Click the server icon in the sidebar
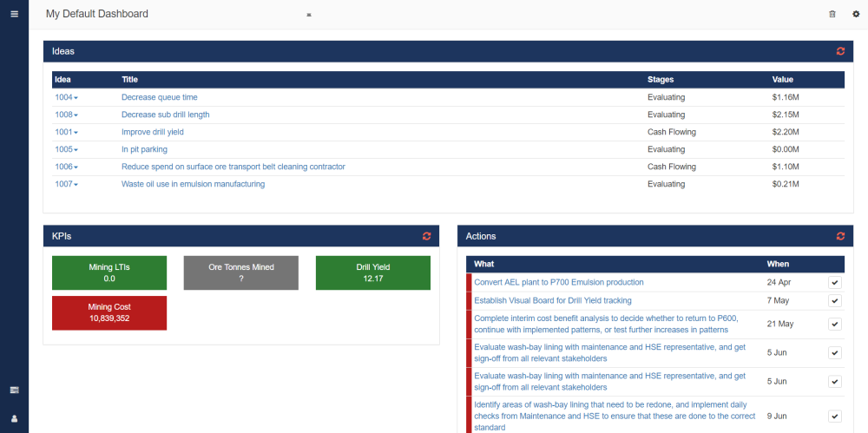The image size is (868, 433). pos(15,390)
